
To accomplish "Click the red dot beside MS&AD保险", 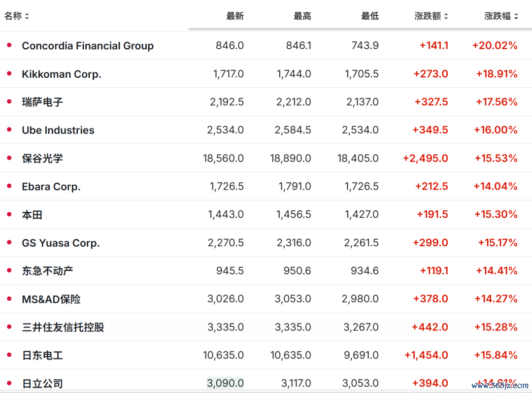I will (9, 298).
